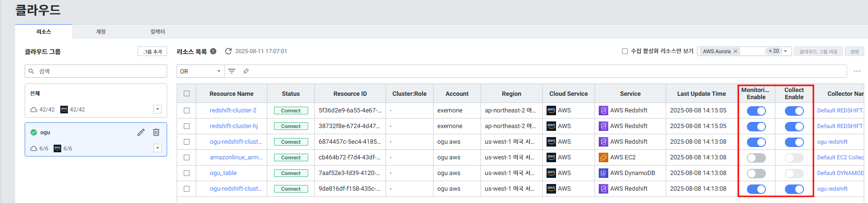The image size is (868, 203).
Task: Click the refresh icon beside the timestamp
Action: 228,51
